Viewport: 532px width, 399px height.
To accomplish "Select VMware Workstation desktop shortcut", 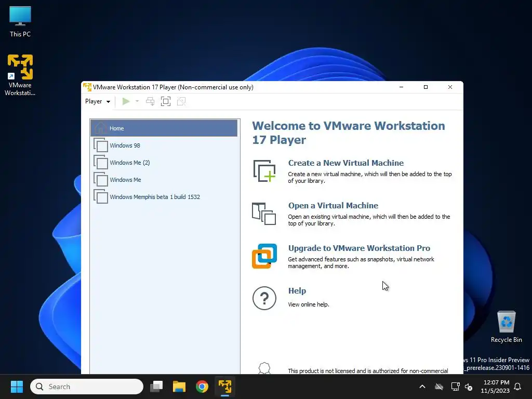I will [20, 75].
